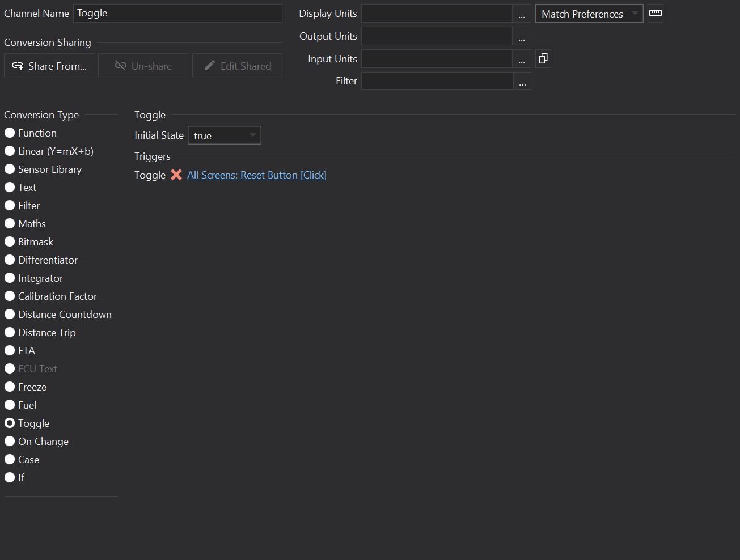This screenshot has width=740, height=560.
Task: Open the Output Units ellipsis browser
Action: click(x=522, y=36)
